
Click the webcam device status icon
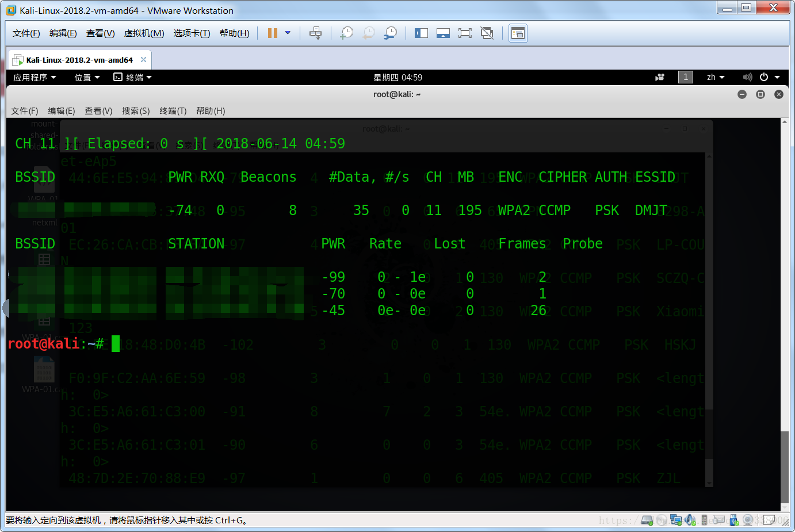coord(748,520)
